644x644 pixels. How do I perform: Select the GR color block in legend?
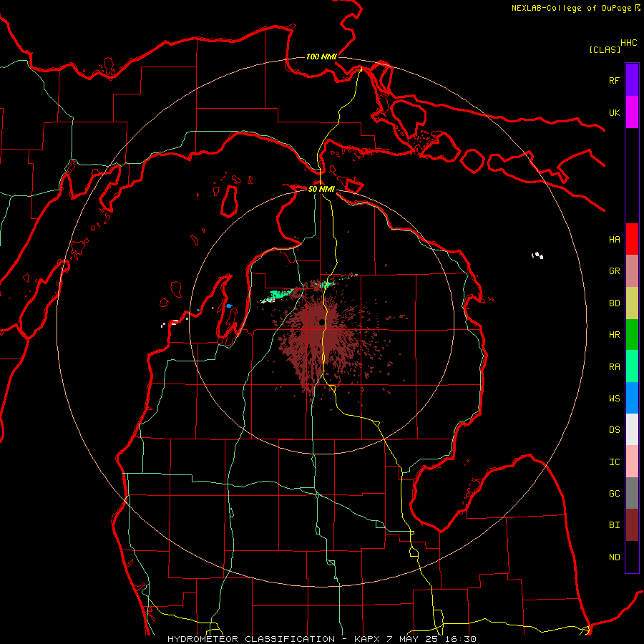click(x=632, y=270)
